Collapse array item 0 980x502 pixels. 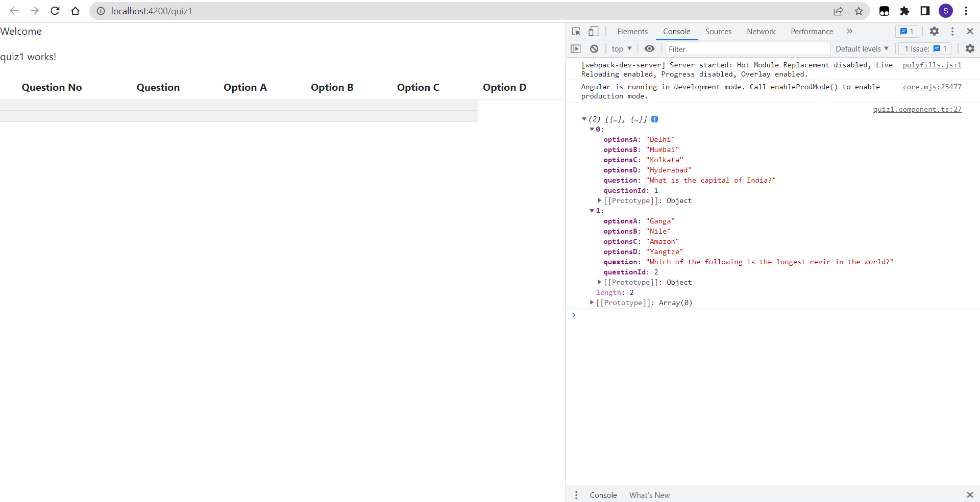(x=592, y=130)
